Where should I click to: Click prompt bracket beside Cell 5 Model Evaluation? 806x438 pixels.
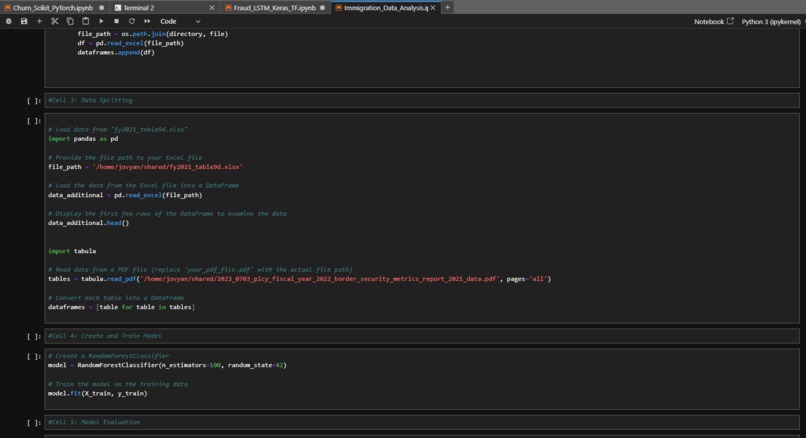(x=34, y=423)
